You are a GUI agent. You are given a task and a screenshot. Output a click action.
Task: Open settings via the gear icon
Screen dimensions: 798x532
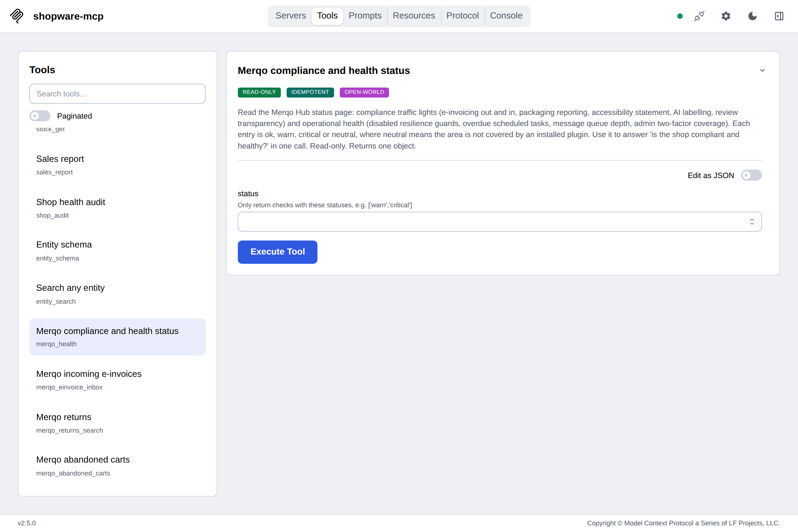(726, 16)
